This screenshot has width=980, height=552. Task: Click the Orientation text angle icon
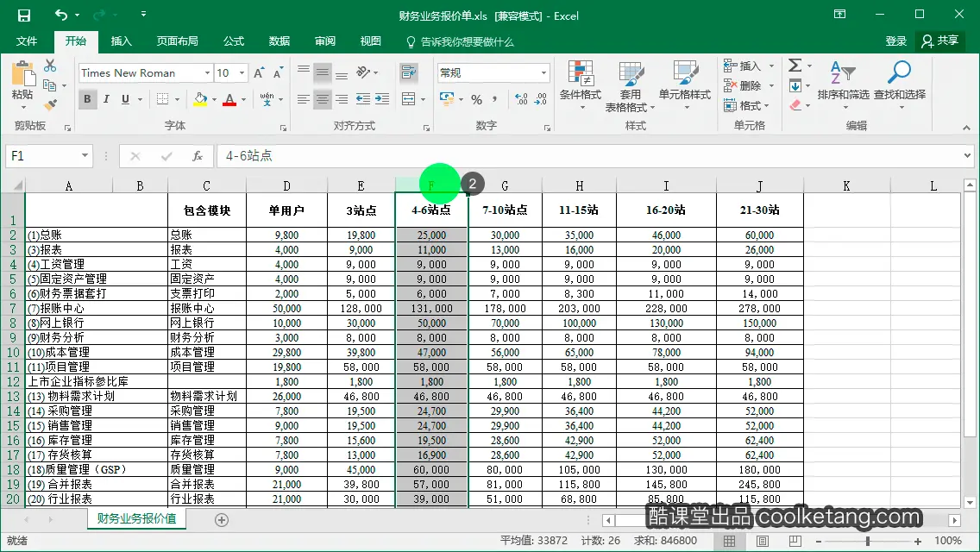tap(363, 72)
